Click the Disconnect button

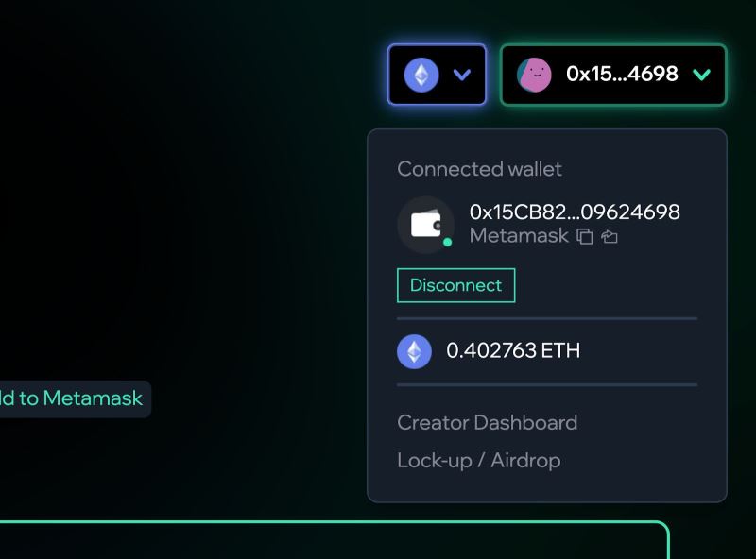[x=456, y=285]
